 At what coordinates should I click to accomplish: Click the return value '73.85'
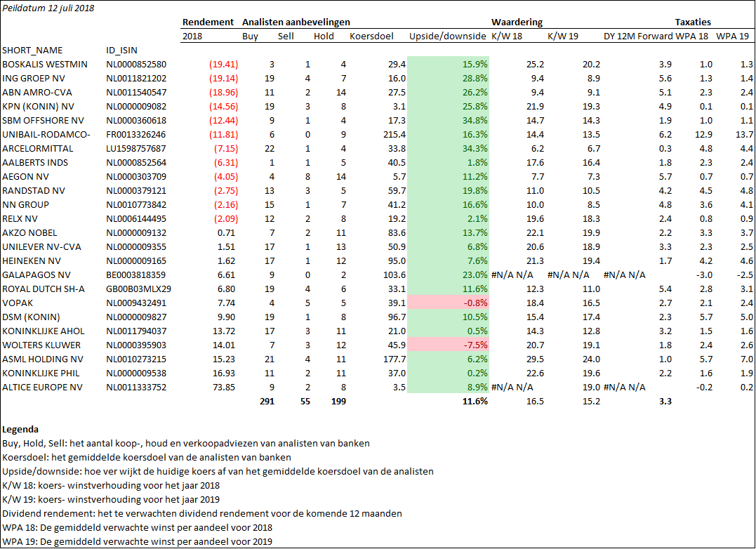click(x=224, y=387)
